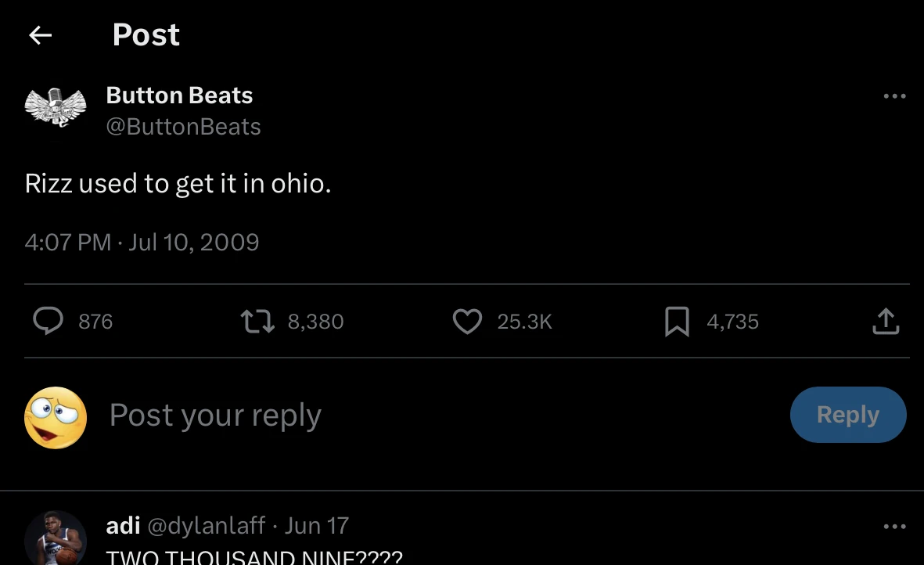Click your emoji avatar beside the reply box
This screenshot has height=565, width=924.
click(56, 417)
